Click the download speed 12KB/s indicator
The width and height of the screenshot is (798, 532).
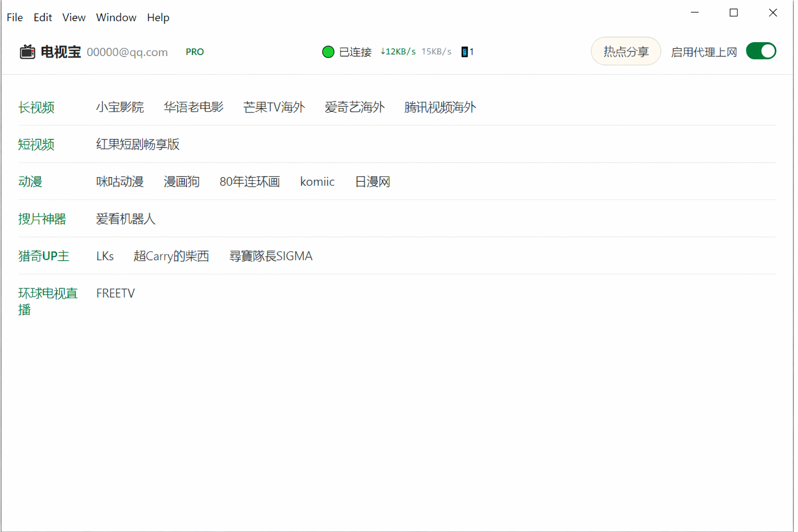pos(398,52)
